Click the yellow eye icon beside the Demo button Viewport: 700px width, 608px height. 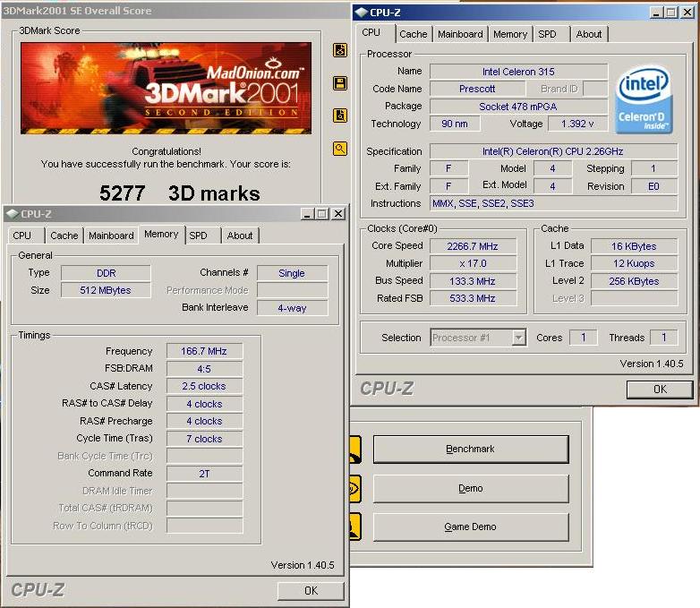point(355,488)
